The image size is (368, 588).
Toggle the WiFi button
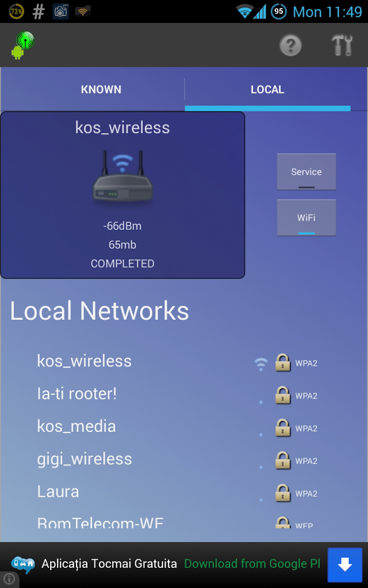[x=306, y=218]
